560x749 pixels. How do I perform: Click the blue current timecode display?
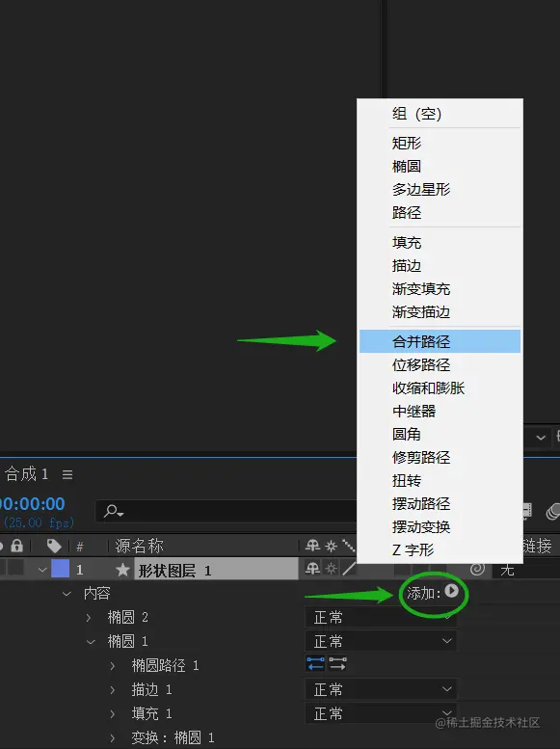point(32,504)
